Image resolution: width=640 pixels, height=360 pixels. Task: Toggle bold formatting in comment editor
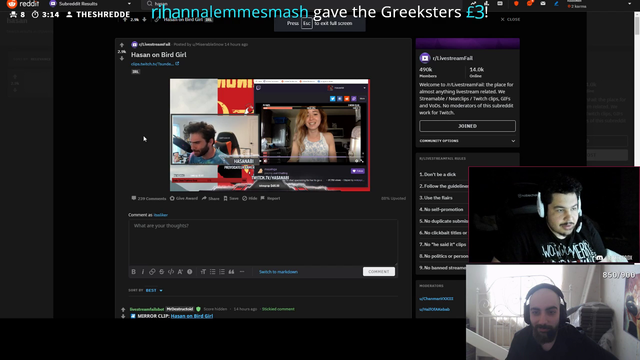(133, 272)
